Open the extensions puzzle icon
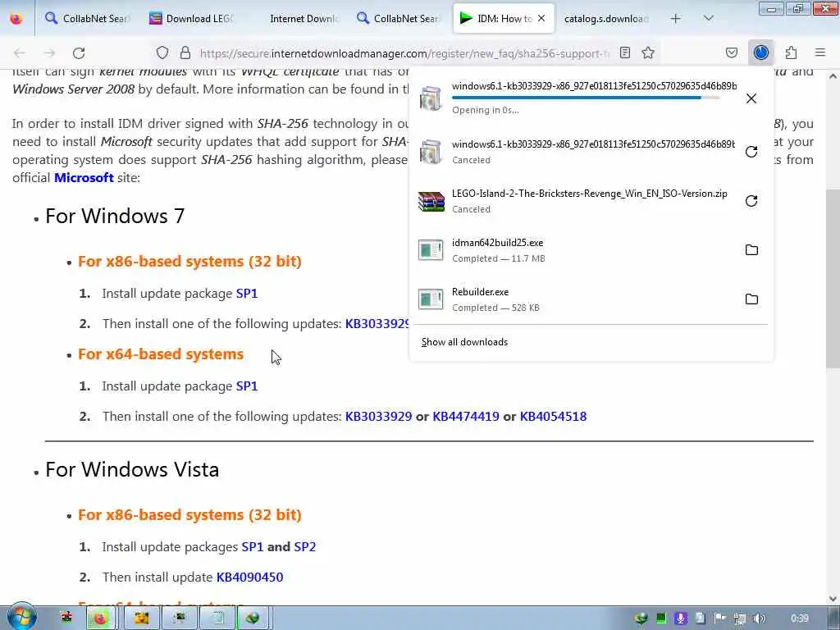840x630 pixels. (x=791, y=52)
